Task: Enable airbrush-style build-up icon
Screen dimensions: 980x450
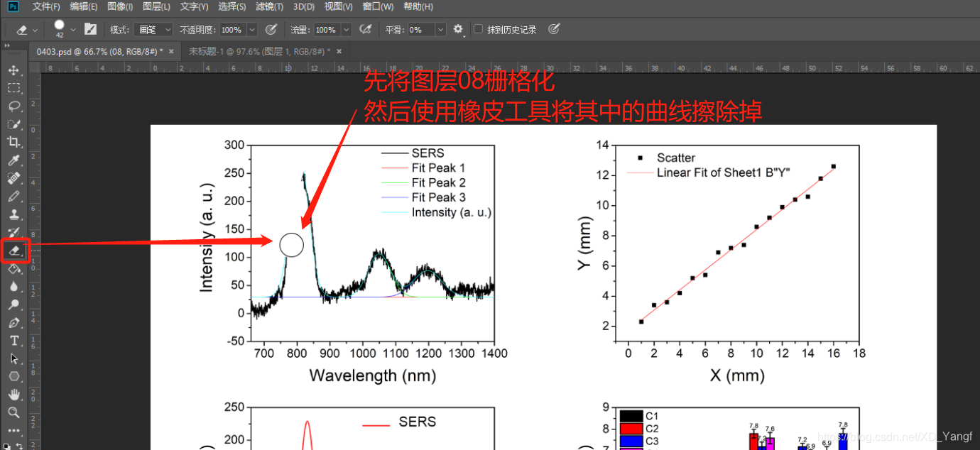Action: 366,29
